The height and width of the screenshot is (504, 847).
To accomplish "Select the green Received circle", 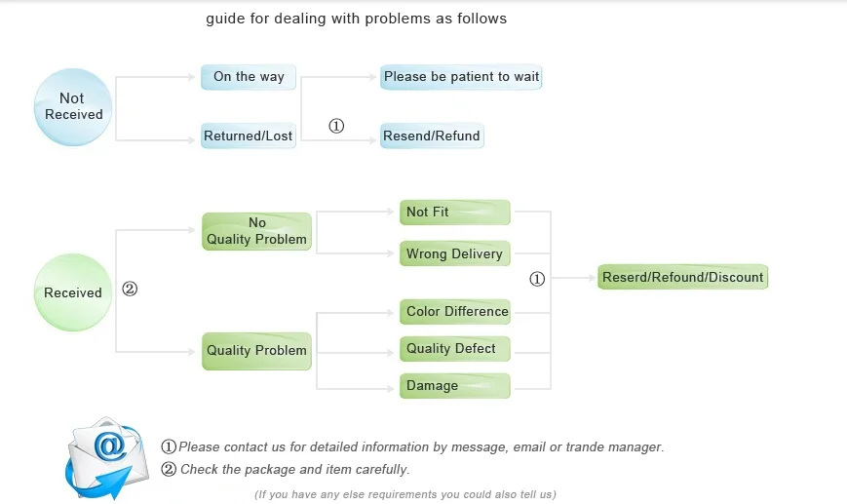I will (x=73, y=292).
